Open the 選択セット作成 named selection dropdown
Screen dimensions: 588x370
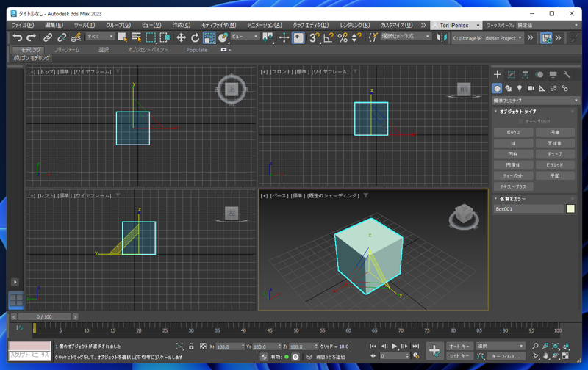406,37
